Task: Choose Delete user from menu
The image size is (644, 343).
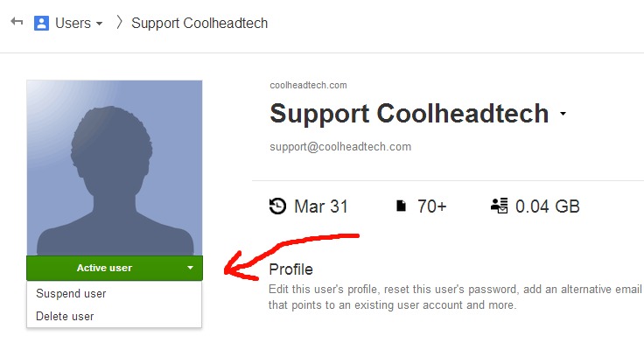Action: (65, 316)
